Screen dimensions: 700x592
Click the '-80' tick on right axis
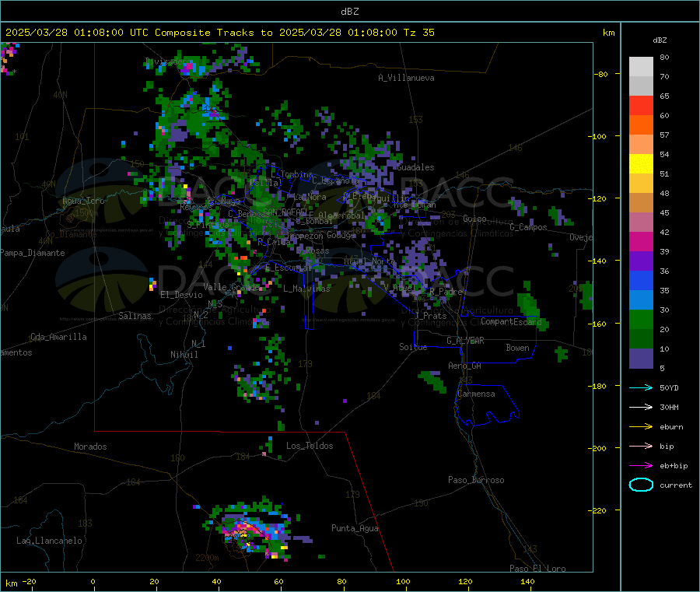(601, 74)
